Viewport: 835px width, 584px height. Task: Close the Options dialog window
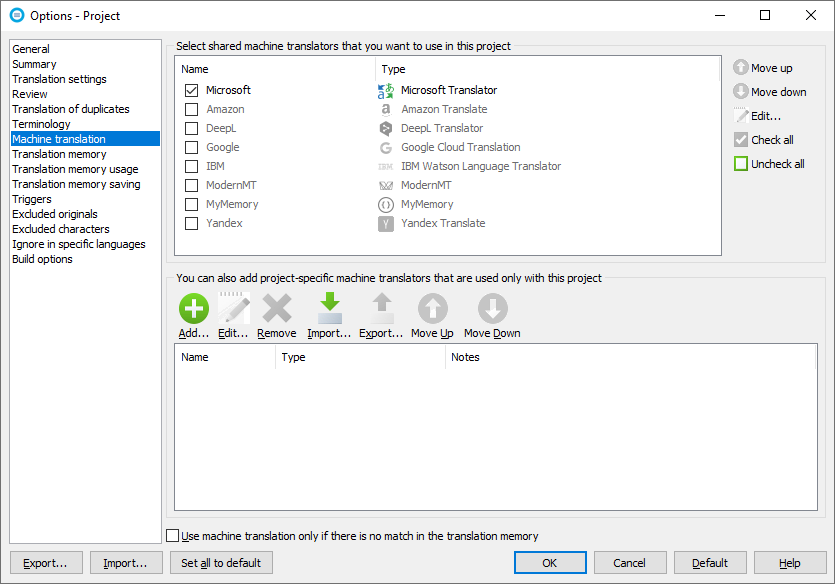(811, 15)
